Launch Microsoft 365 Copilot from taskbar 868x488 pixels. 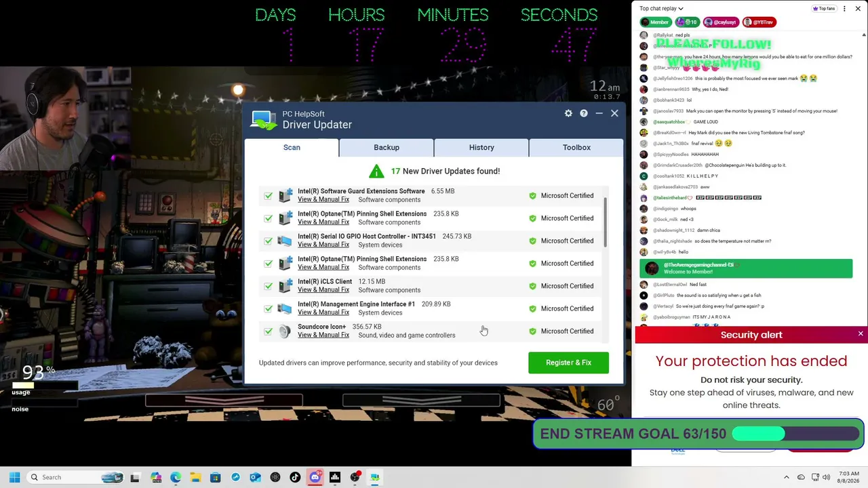(156, 477)
